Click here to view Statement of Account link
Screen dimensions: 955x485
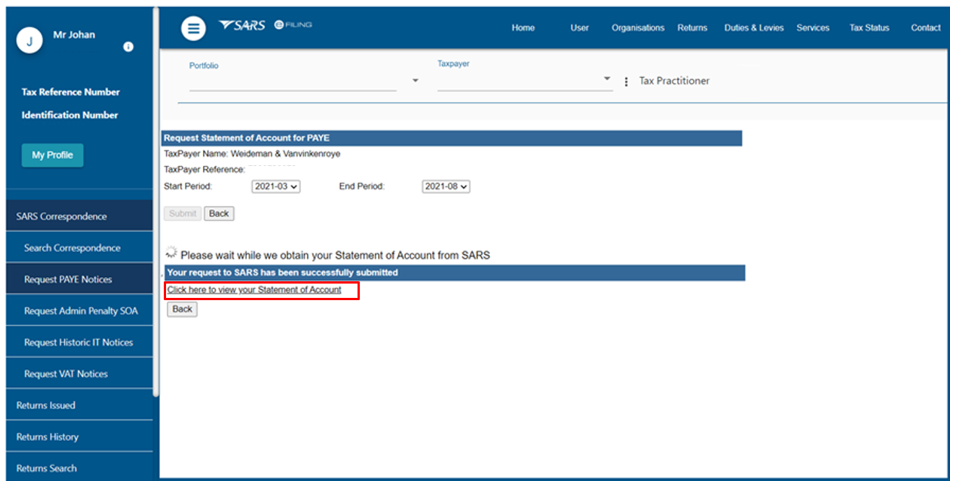click(254, 290)
